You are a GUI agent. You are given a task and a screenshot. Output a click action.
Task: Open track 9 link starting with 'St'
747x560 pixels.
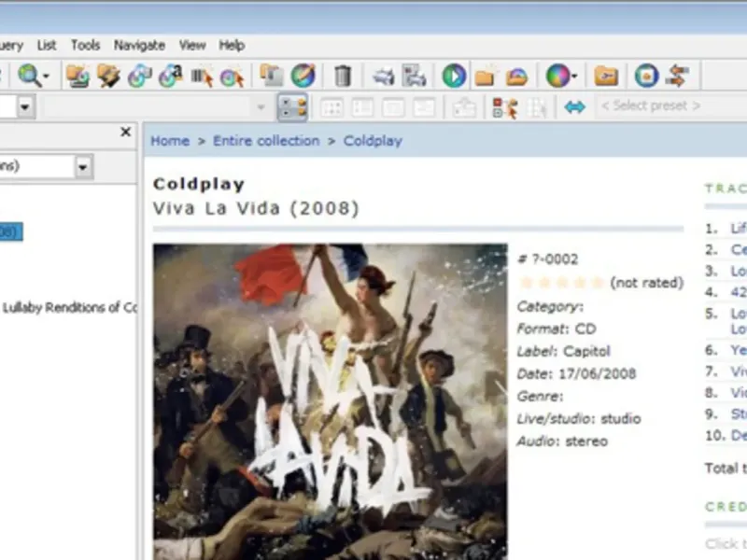(739, 413)
